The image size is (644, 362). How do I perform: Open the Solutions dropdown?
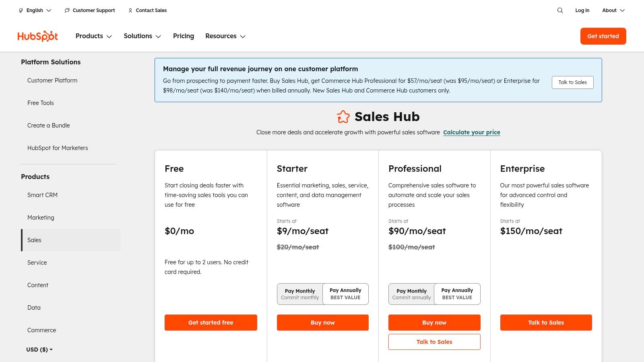pos(142,36)
